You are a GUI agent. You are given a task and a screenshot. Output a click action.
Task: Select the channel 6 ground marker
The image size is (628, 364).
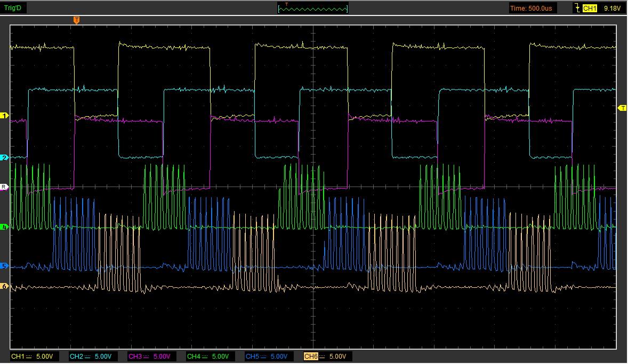coord(5,287)
